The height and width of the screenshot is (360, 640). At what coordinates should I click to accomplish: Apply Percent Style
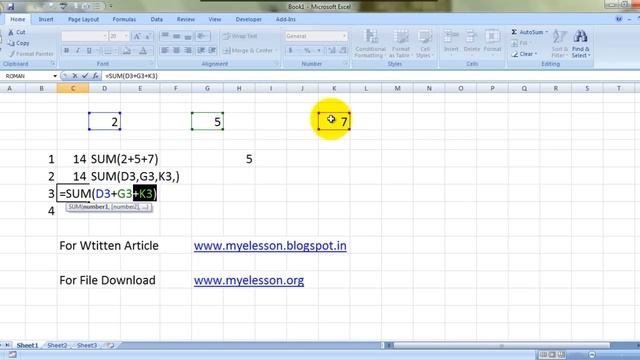(307, 51)
